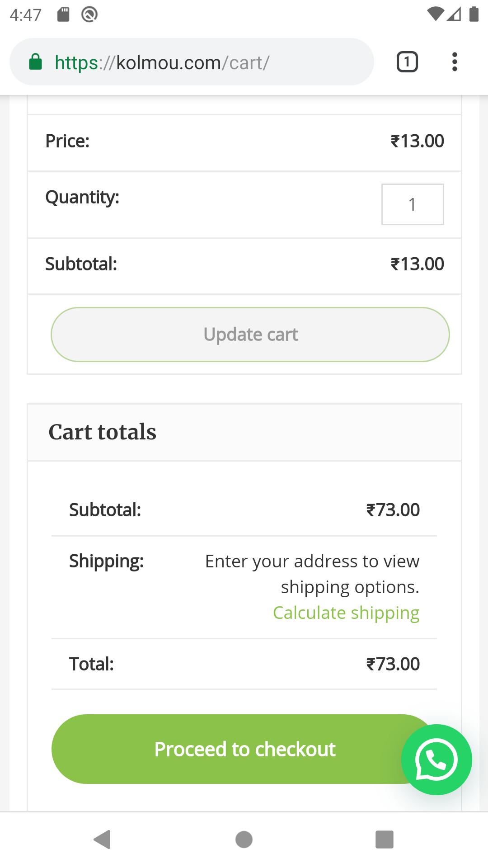Tap the Wi-Fi signal status icon

[x=435, y=14]
